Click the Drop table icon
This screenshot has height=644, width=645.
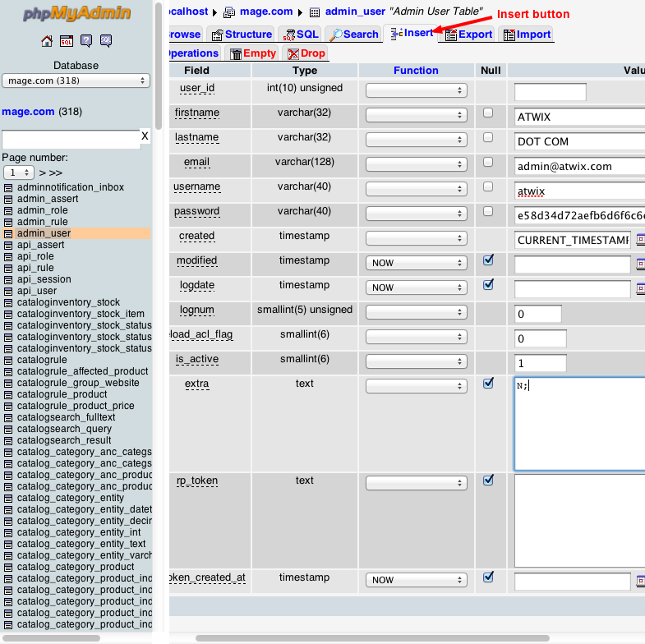click(293, 54)
